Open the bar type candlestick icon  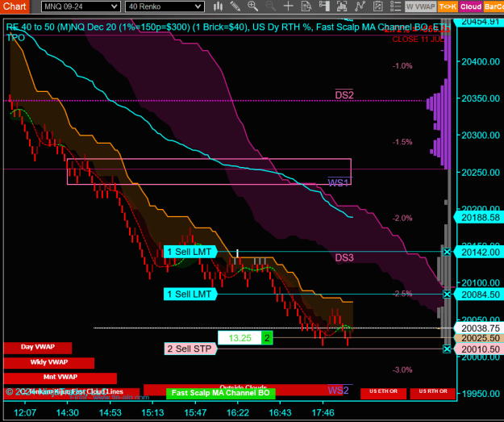(219, 6)
